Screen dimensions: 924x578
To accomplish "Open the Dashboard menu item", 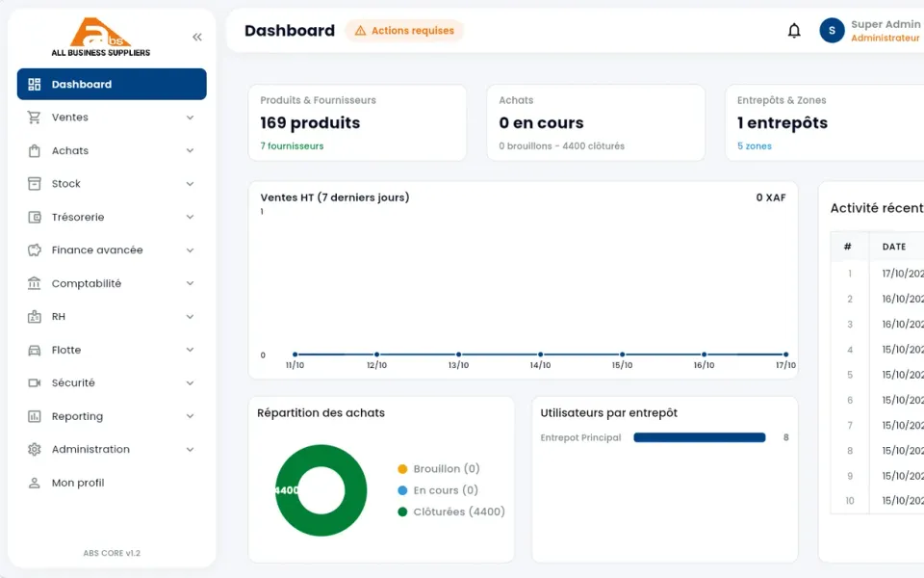I will point(112,85).
